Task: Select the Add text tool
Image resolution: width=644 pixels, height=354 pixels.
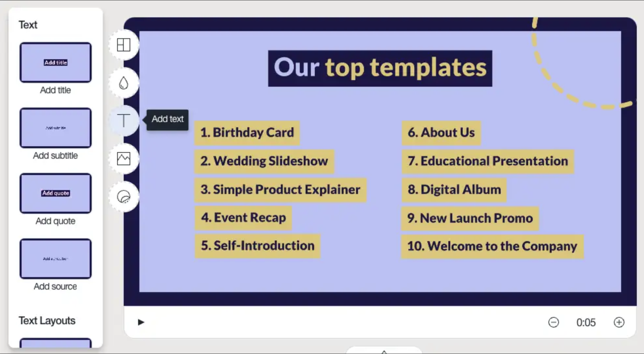Action: [124, 121]
